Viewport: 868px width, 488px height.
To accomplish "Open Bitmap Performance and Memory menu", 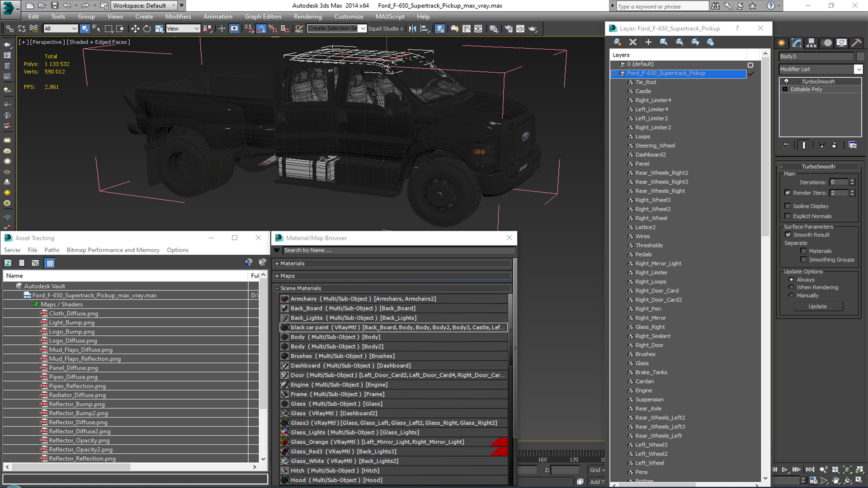I will [113, 250].
